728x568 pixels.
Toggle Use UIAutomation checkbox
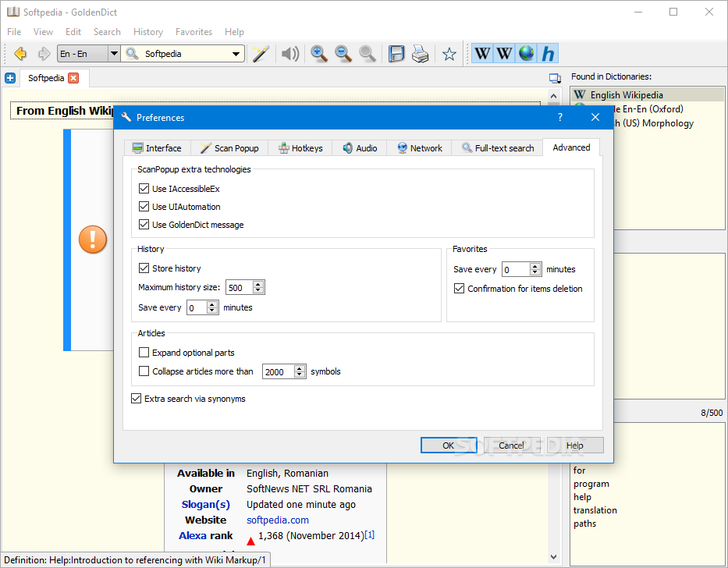click(x=144, y=207)
